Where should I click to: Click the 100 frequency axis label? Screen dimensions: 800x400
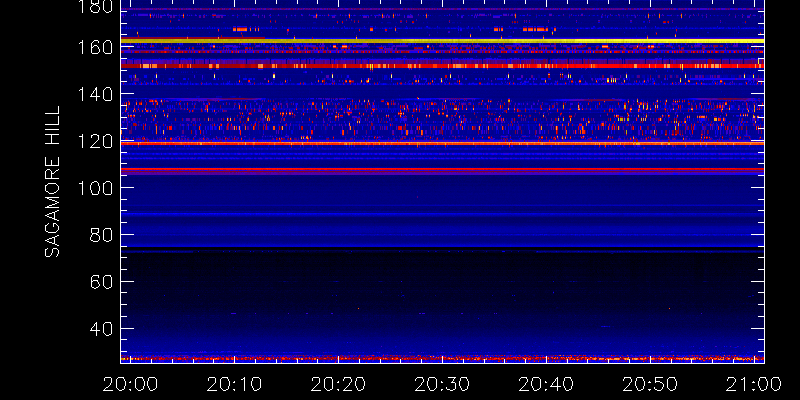coord(96,188)
